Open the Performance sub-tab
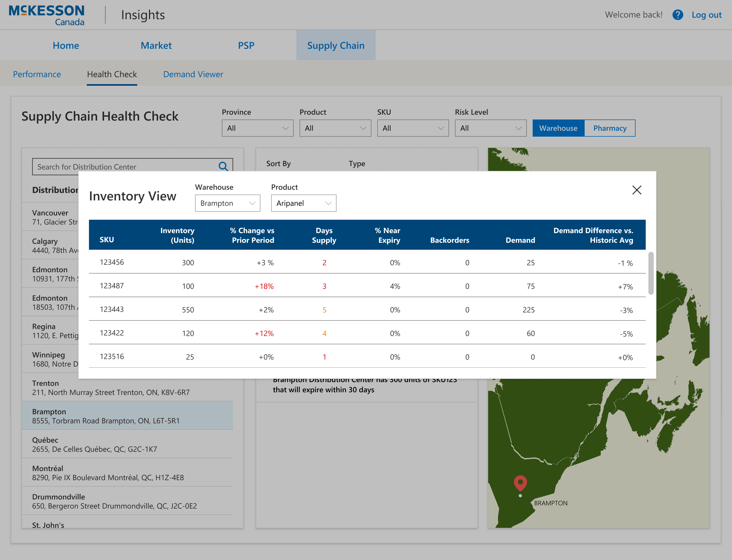The image size is (732, 560). click(37, 74)
